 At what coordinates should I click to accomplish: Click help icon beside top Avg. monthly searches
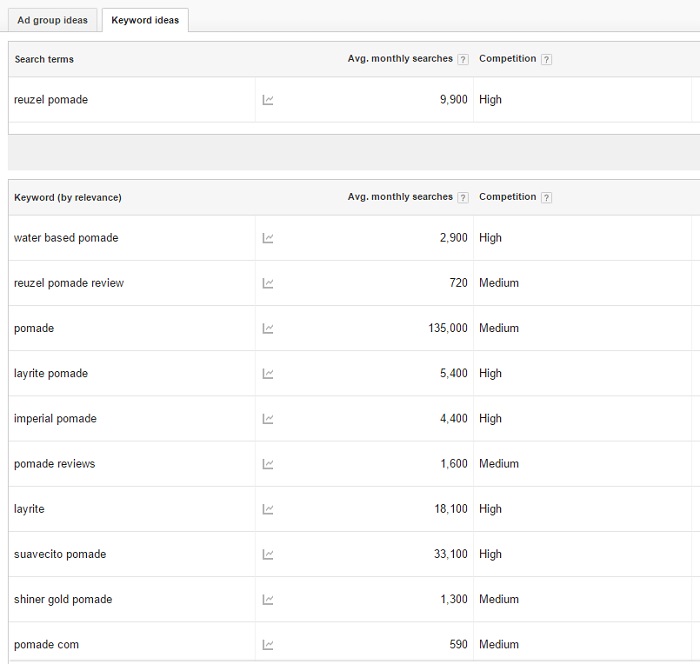tap(463, 59)
